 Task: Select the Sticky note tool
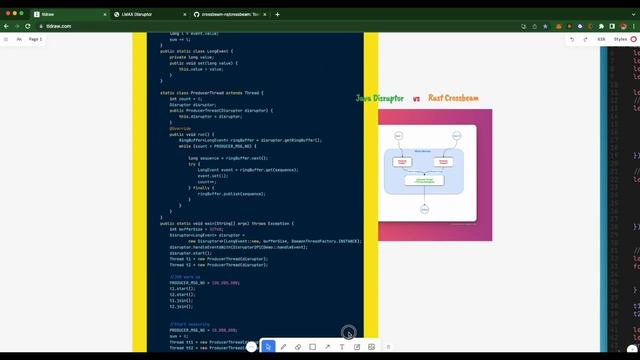tap(357, 347)
